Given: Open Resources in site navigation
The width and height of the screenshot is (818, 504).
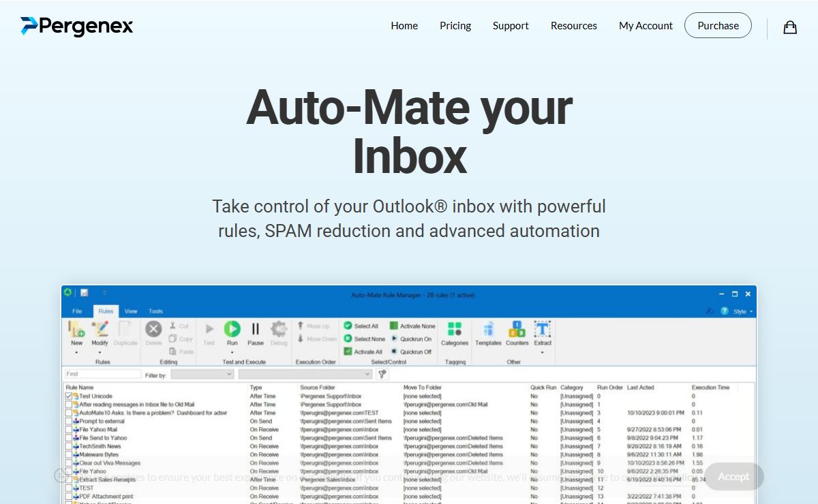Looking at the screenshot, I should (574, 26).
